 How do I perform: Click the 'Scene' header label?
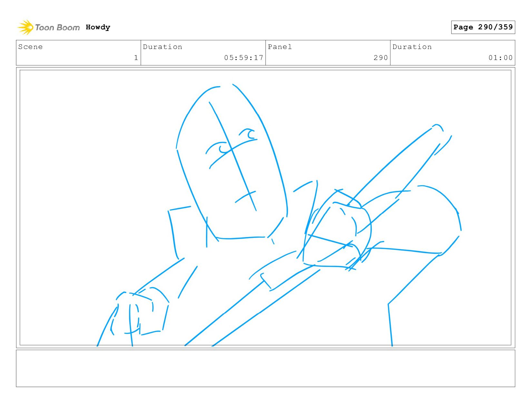point(30,47)
